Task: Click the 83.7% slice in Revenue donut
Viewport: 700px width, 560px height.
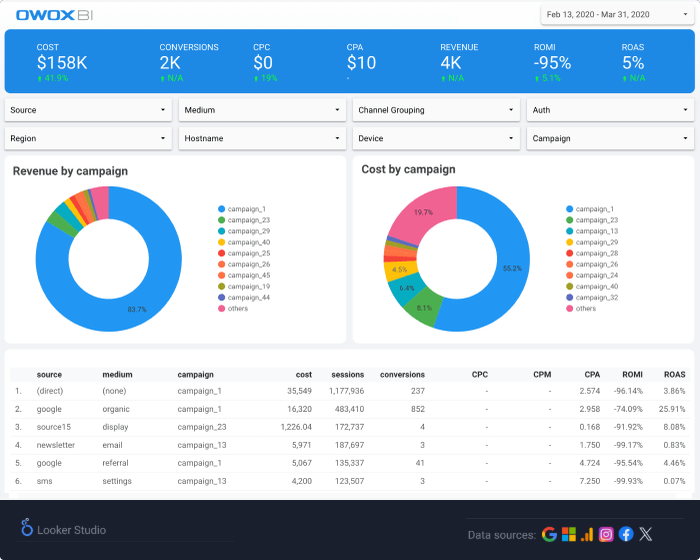Action: coord(137,309)
